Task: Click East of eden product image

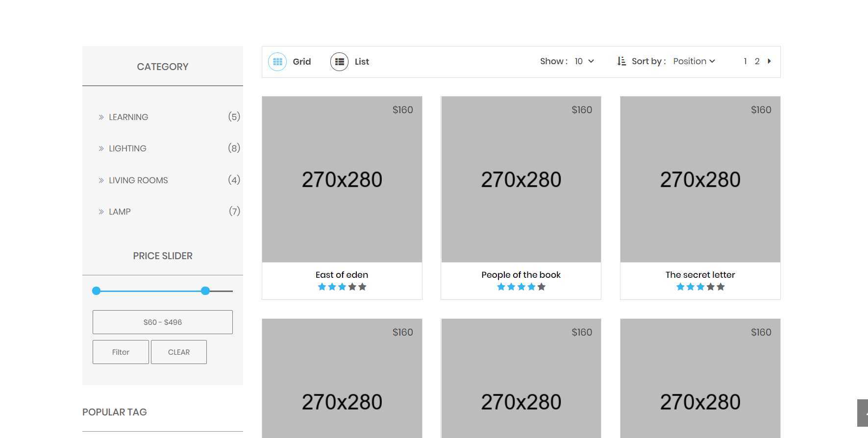Action: pos(342,179)
